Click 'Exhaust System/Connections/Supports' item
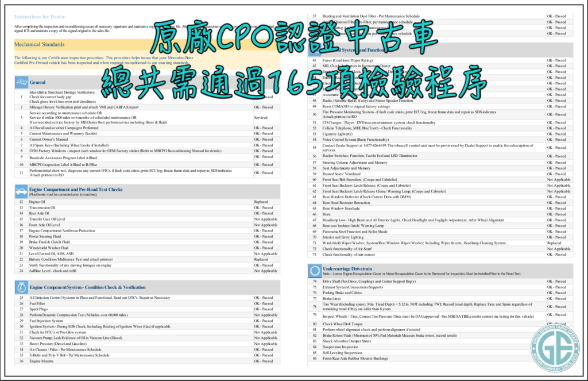 pyautogui.click(x=353, y=287)
